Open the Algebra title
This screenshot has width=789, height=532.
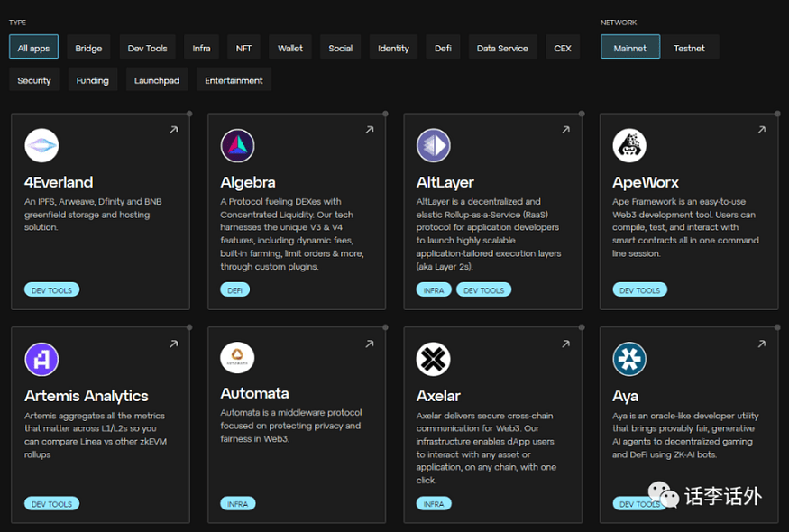[248, 182]
